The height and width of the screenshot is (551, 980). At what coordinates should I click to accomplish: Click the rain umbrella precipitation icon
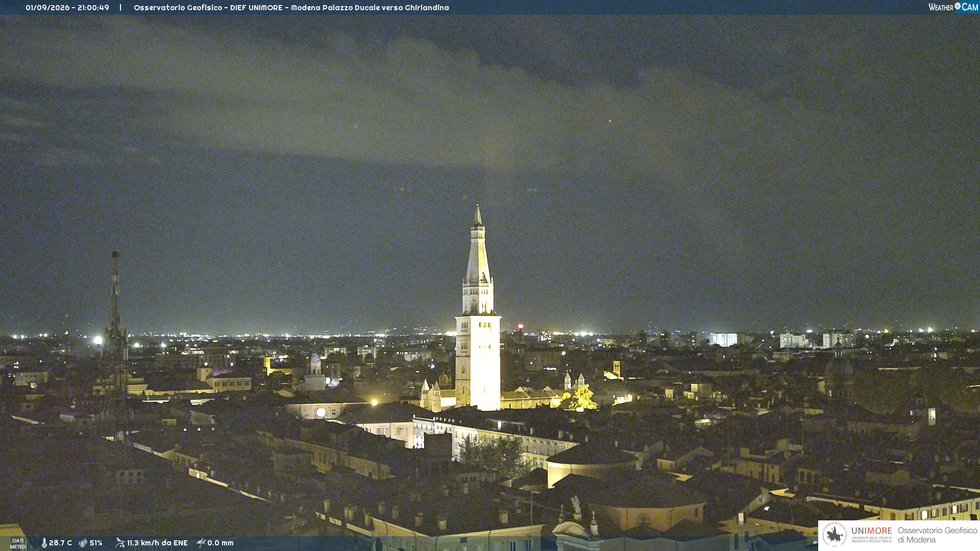(x=201, y=543)
